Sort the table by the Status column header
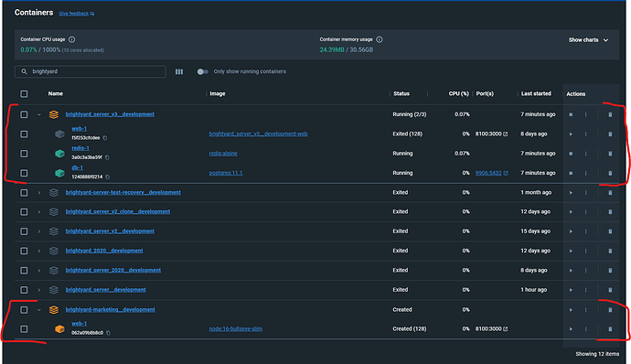631x364 pixels. [x=401, y=94]
